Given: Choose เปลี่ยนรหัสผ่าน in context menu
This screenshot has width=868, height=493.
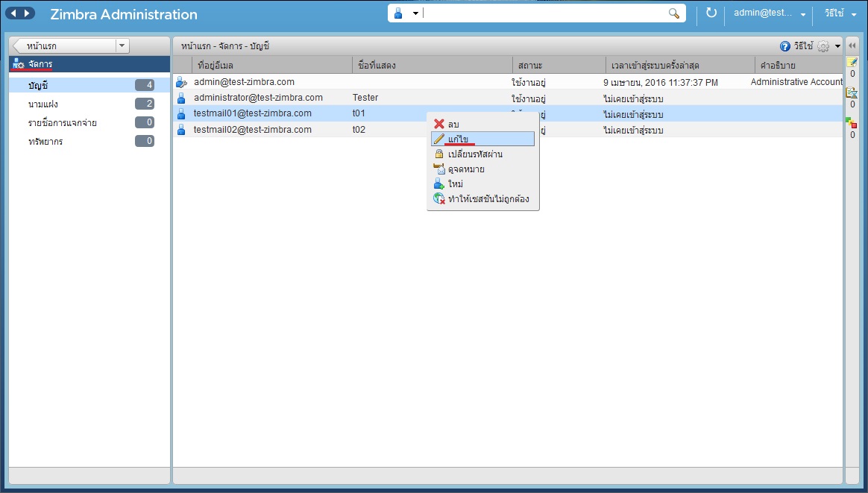Looking at the screenshot, I should pyautogui.click(x=482, y=154).
